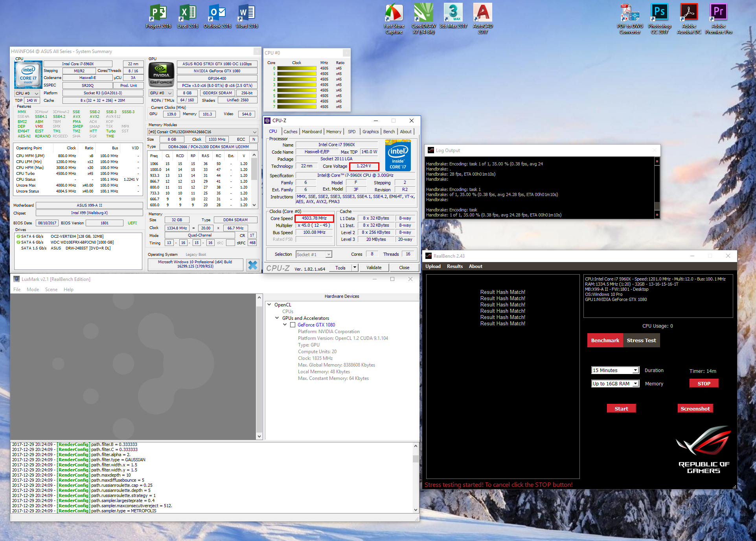Screen dimensions: 756x541
Task: Open CPU #0 selector in HWiNFO
Action: pyautogui.click(x=27, y=94)
